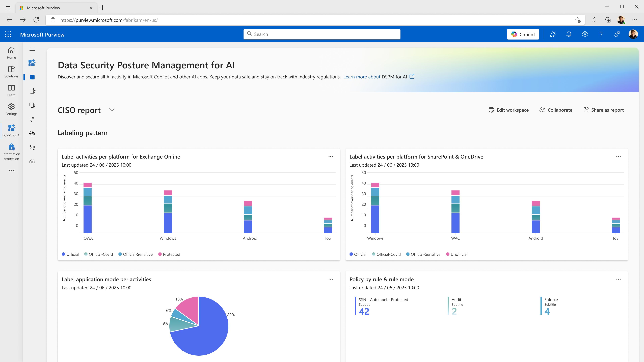The height and width of the screenshot is (362, 644).
Task: Click the OWA bar in Exchange chart
Action: tap(88, 208)
